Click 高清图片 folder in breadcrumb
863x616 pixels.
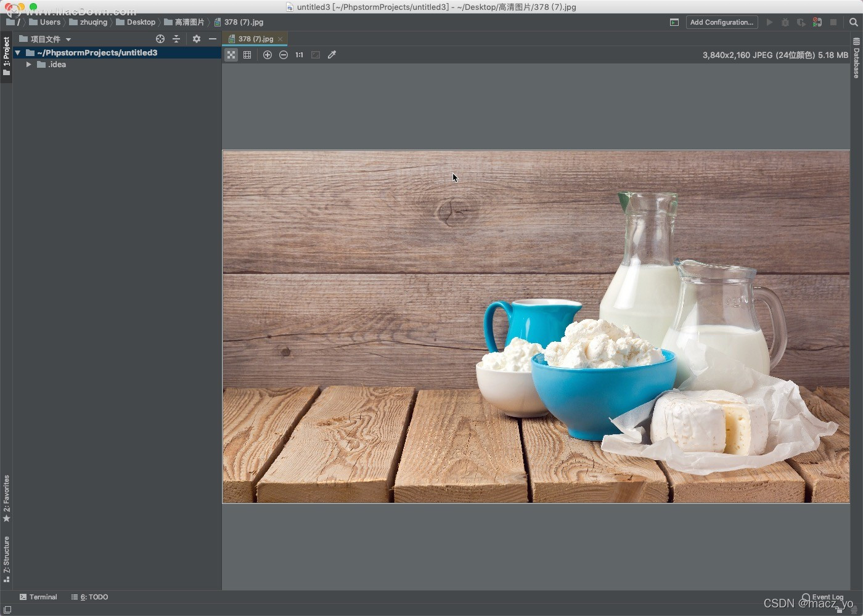tap(184, 22)
